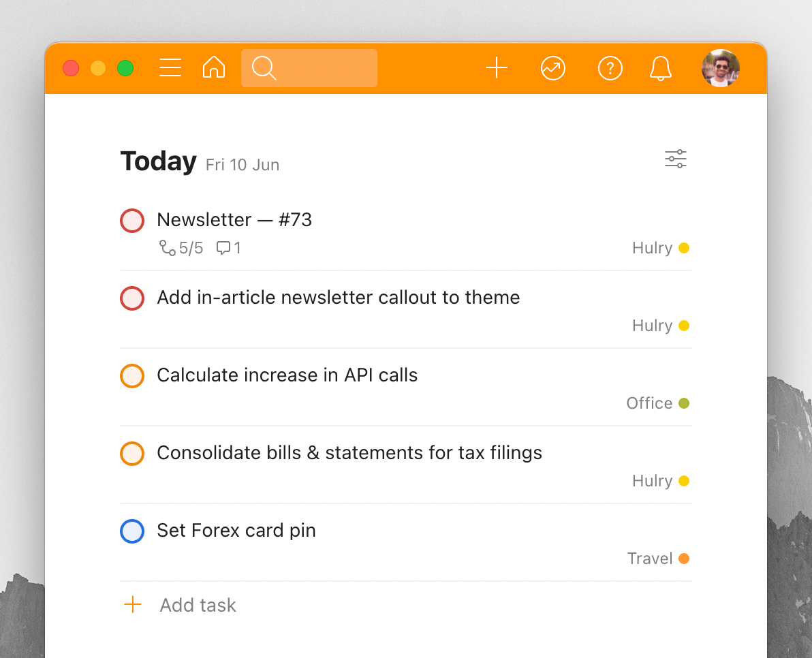The width and height of the screenshot is (812, 658).
Task: Click the quick add plus icon
Action: [496, 68]
